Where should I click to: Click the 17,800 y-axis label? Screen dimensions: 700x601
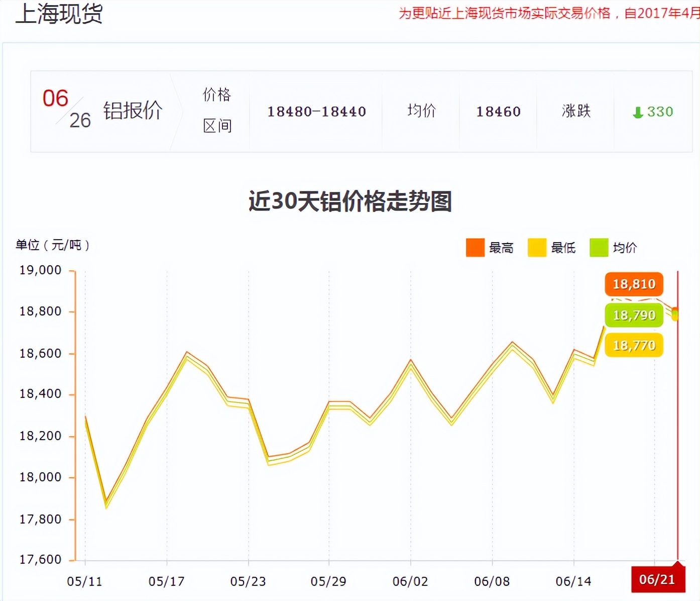(x=40, y=519)
